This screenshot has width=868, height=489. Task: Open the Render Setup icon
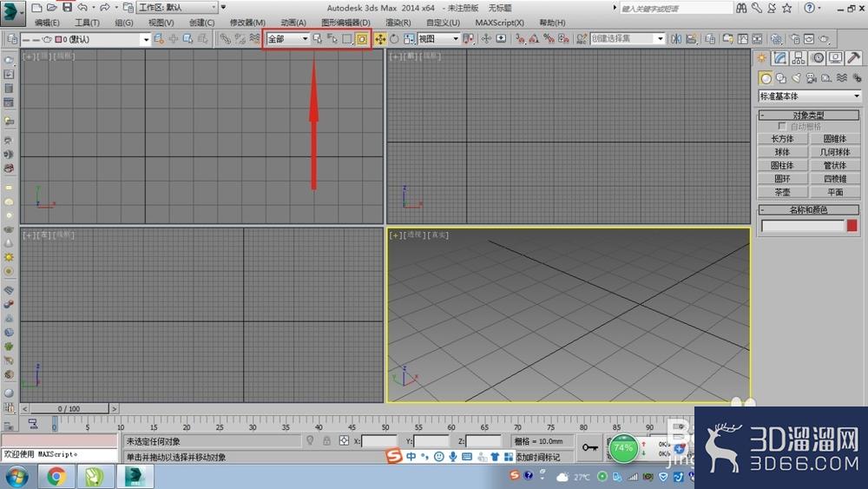(x=795, y=39)
